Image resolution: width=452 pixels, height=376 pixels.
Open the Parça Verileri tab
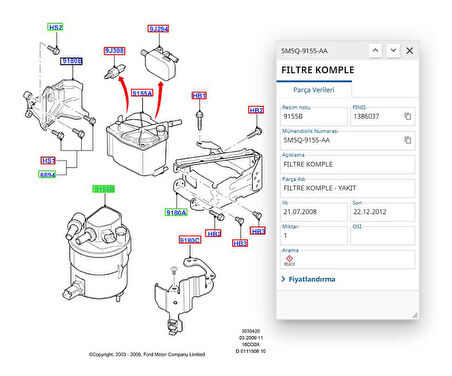(314, 90)
